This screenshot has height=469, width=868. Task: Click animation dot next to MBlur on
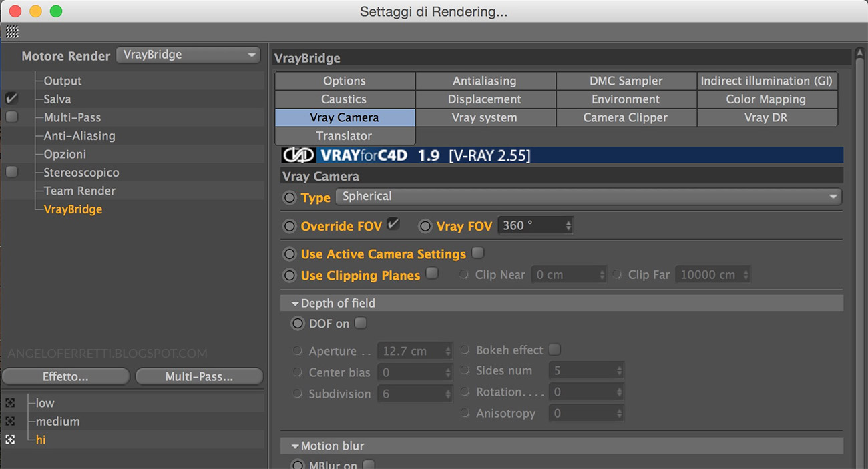point(297,465)
